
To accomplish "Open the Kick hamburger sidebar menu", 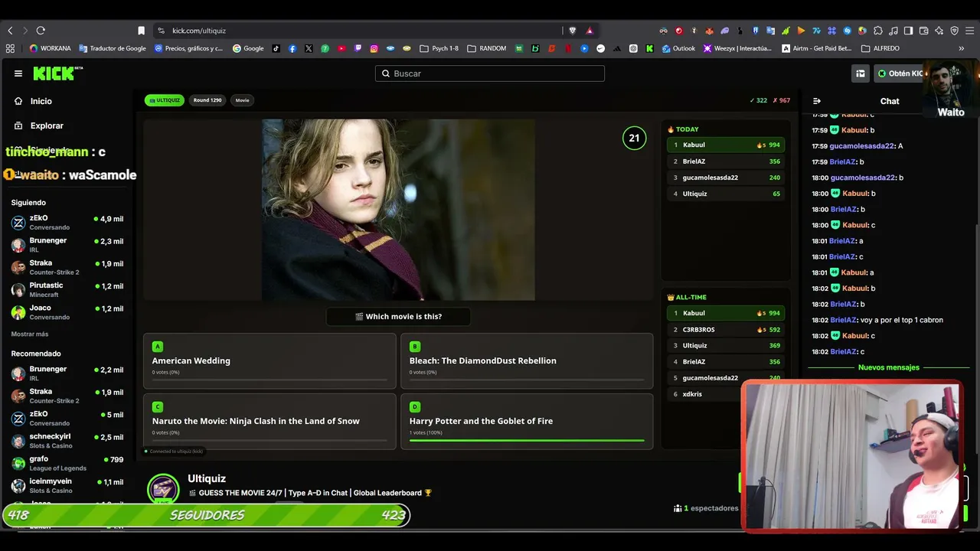I will pos(18,73).
